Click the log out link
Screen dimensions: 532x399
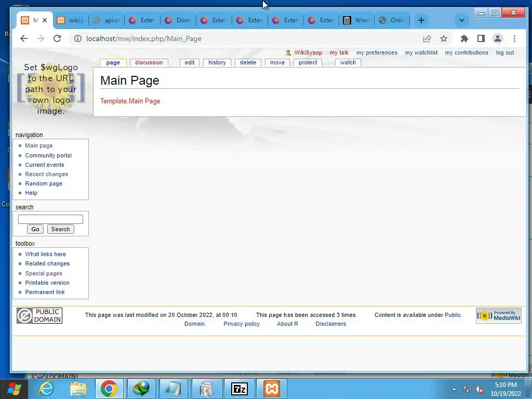point(505,52)
